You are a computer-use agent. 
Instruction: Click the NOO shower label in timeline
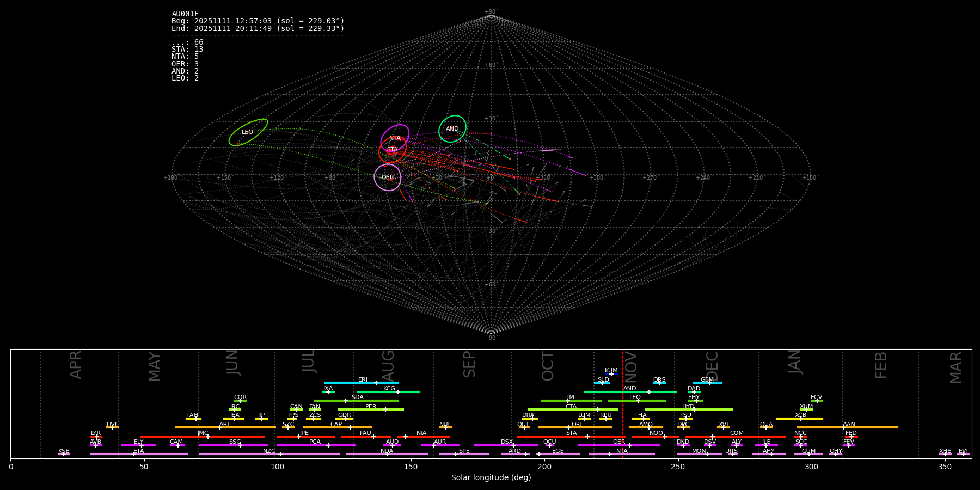[x=657, y=433]
